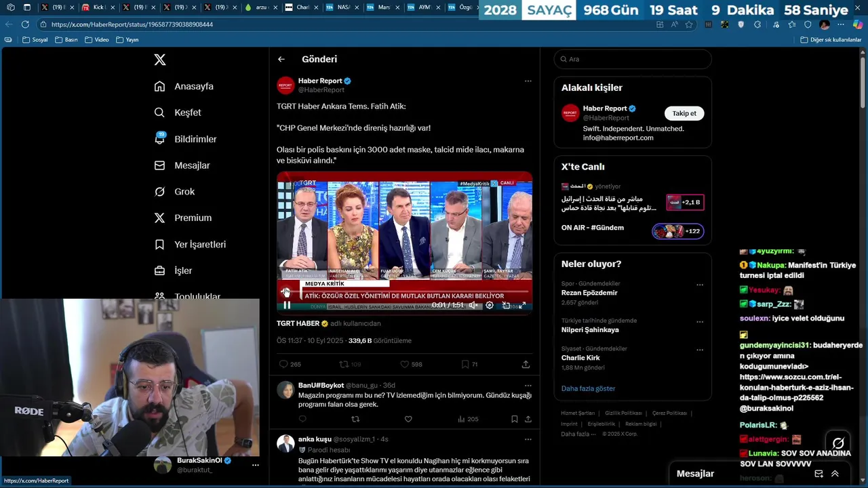Open TGRT HABER source account link
The image size is (868, 488).
pyautogui.click(x=298, y=323)
